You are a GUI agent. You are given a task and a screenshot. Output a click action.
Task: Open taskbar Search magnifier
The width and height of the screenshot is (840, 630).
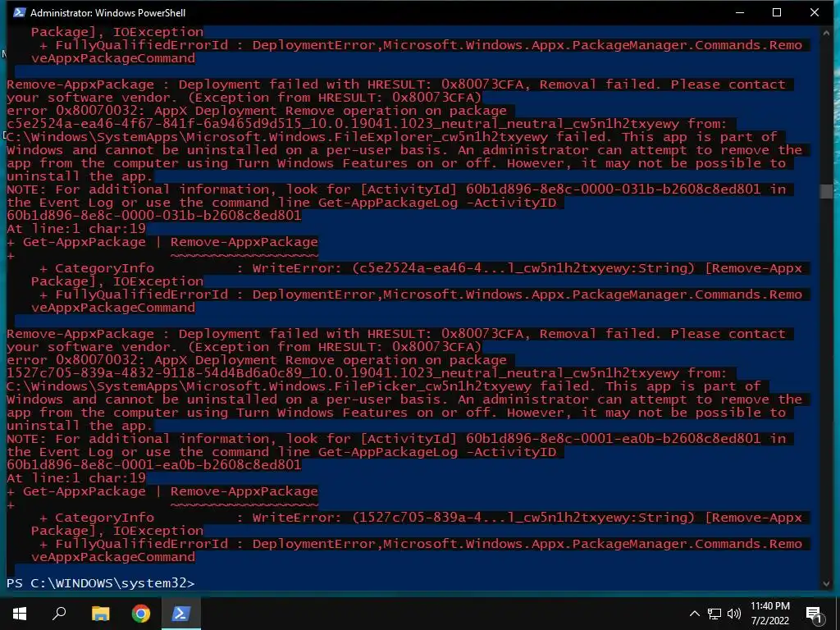59,614
